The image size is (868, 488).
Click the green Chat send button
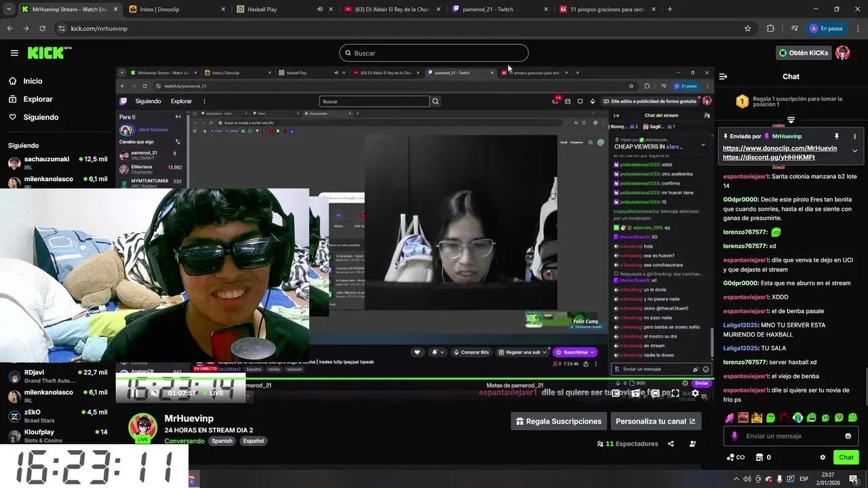pos(846,457)
